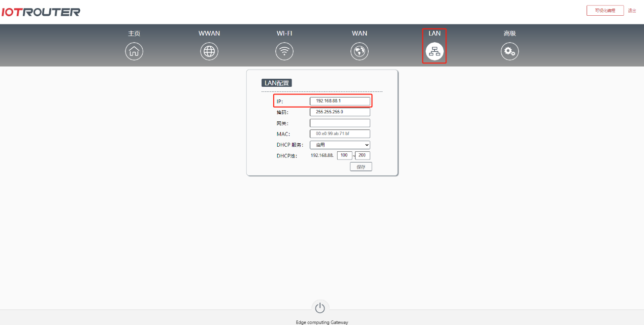Click the IOTROUTER logo
This screenshot has width=644, height=325.
(41, 12)
